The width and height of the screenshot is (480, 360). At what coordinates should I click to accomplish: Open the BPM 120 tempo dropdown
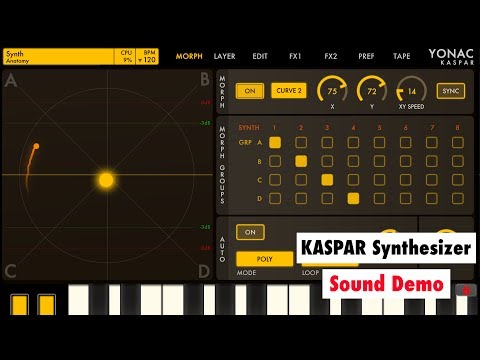(x=147, y=57)
